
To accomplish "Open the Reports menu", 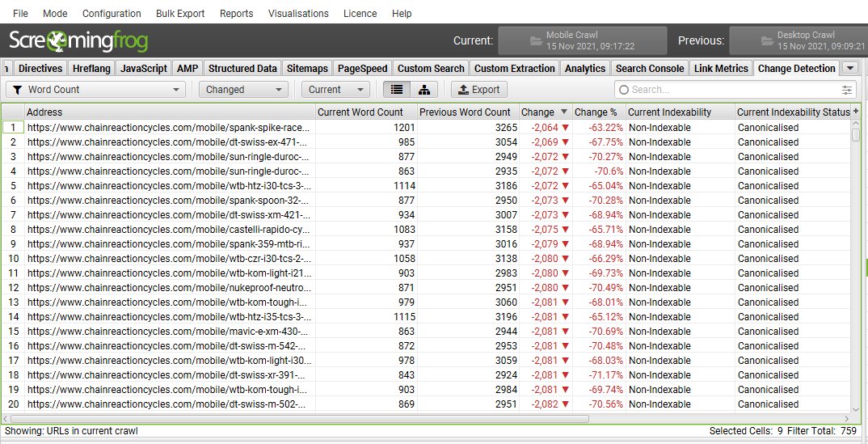I will click(x=236, y=13).
